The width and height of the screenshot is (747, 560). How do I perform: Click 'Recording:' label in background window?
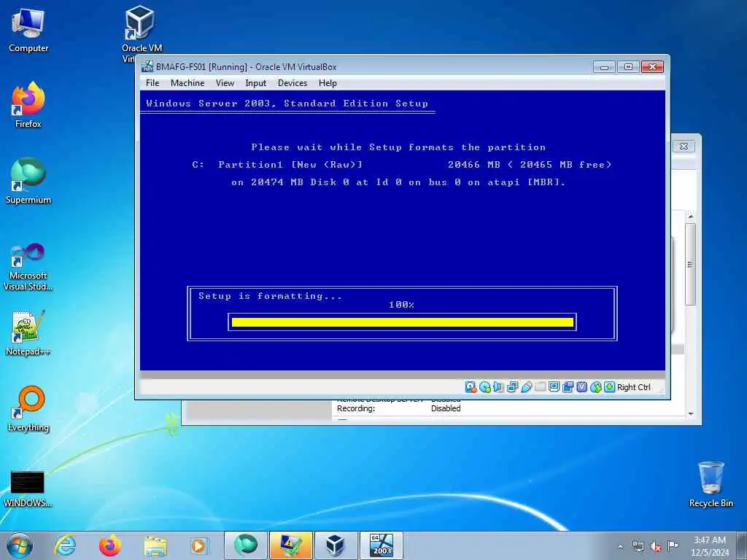356,408
